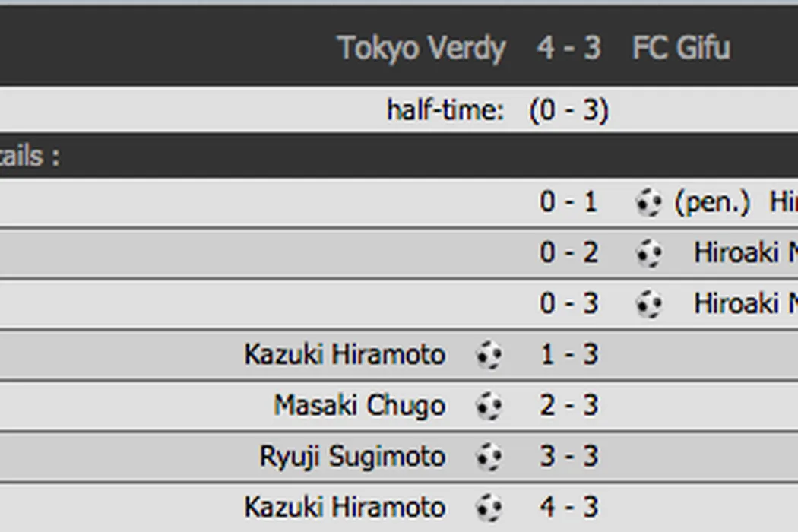Select the ball icon for the 4 - 3 goal
Image resolution: width=798 pixels, height=532 pixels.
click(489, 507)
